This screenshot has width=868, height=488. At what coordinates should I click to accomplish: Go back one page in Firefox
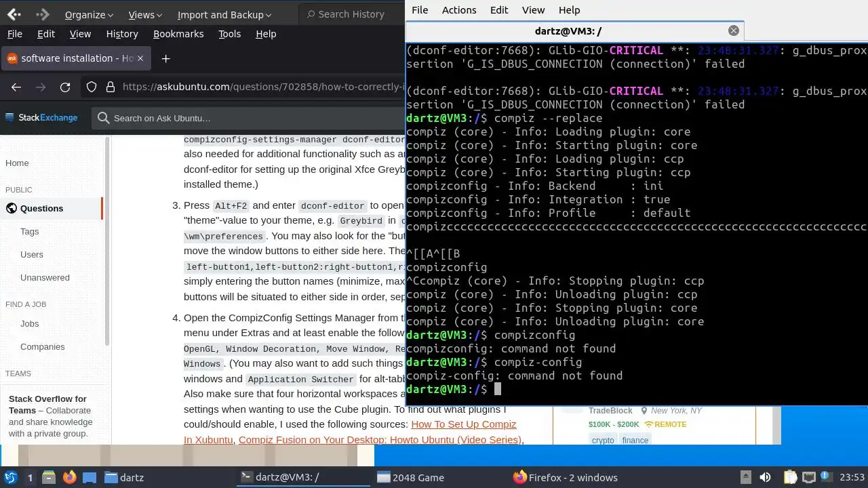(16, 87)
